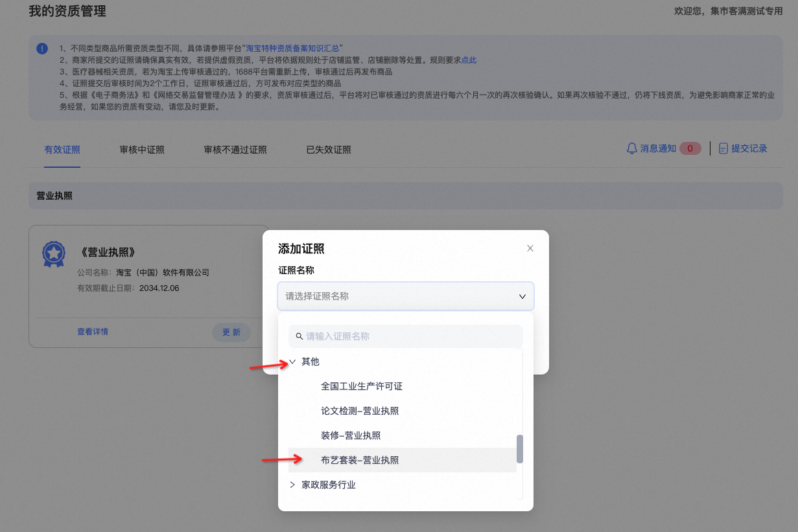Collapse the 其他 category

tap(292, 362)
